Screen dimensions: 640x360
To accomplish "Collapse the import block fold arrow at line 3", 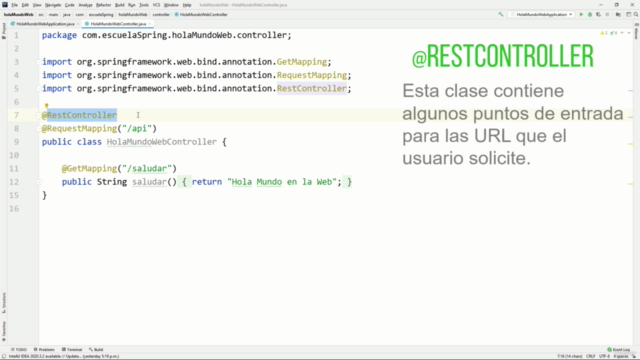I will click(x=38, y=62).
